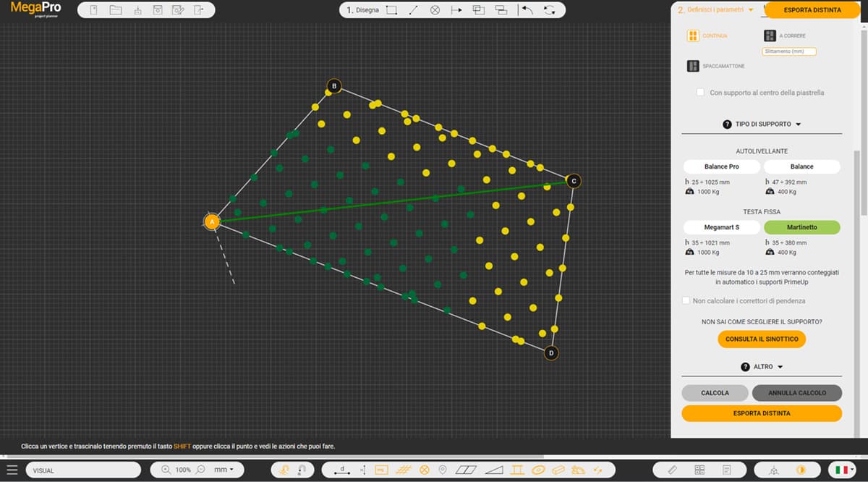Expand the Tipo di Supporto section

coord(762,124)
